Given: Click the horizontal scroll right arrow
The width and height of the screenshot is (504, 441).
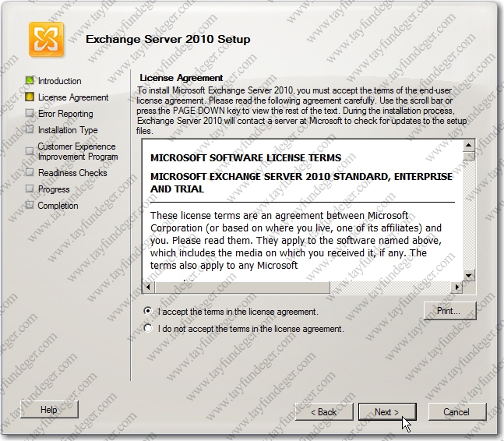Looking at the screenshot, I should pos(456,287).
